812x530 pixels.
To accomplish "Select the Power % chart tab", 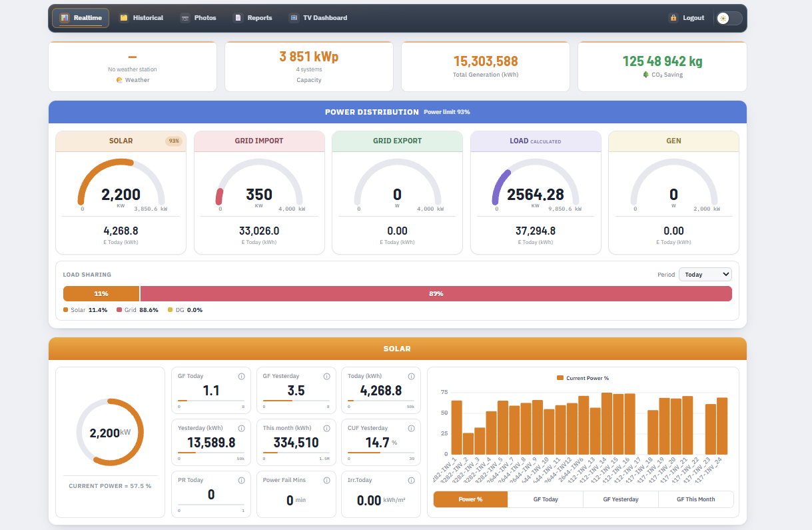I will pyautogui.click(x=470, y=499).
